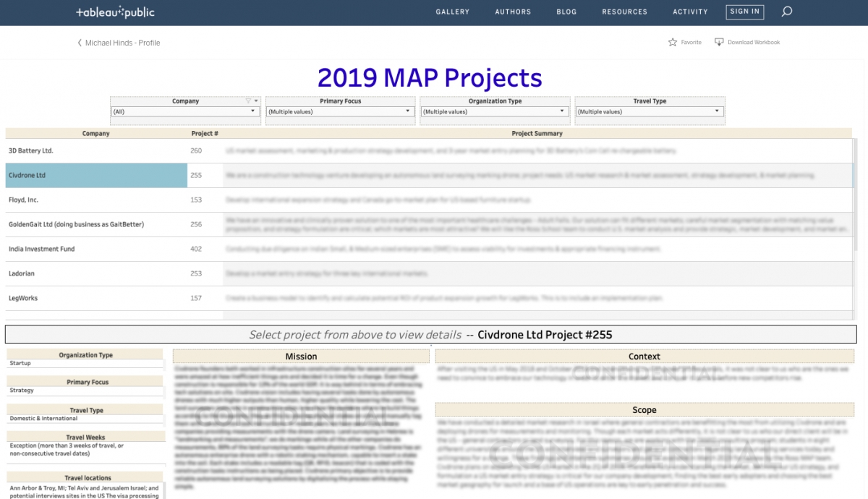868x499 pixels.
Task: Click the back chevron beside Michael Hinds
Action: [x=80, y=43]
